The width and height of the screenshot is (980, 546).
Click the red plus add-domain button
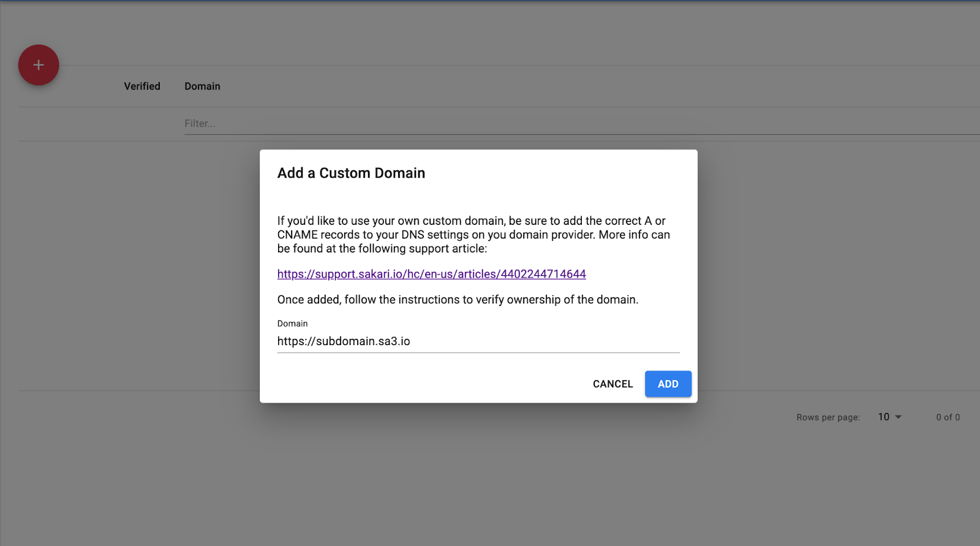point(39,65)
